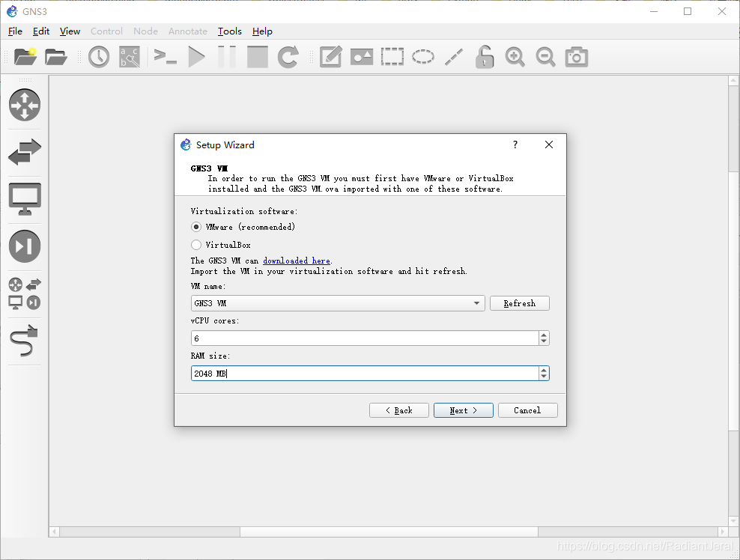
Task: Browse switches in the device sidebar
Action: (25, 152)
